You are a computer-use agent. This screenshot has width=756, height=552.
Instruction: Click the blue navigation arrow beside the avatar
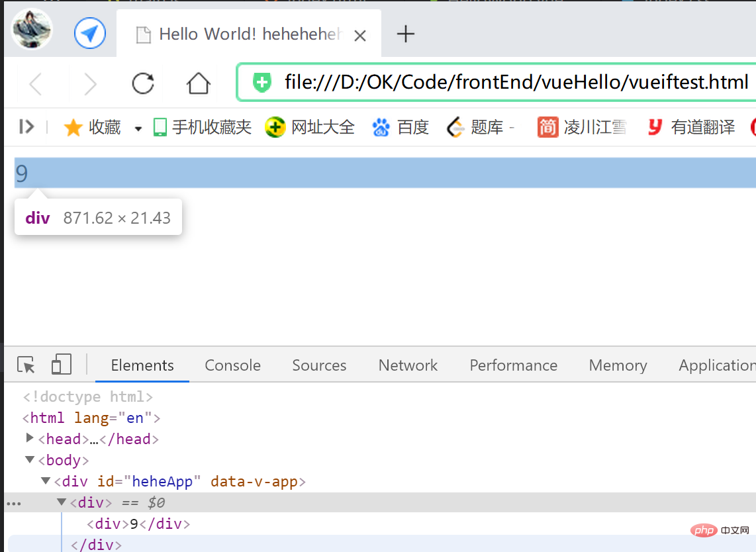pos(90,32)
